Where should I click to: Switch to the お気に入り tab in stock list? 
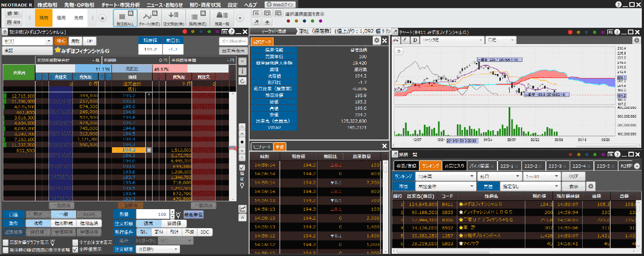coord(454,166)
